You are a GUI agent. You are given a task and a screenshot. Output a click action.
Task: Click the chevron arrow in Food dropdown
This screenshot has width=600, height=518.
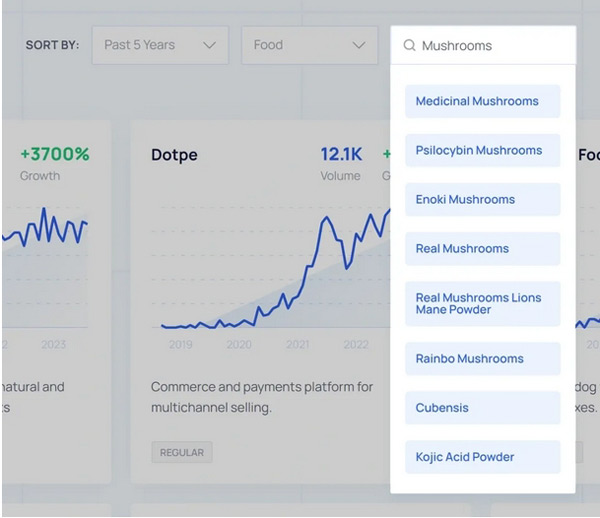click(x=359, y=46)
